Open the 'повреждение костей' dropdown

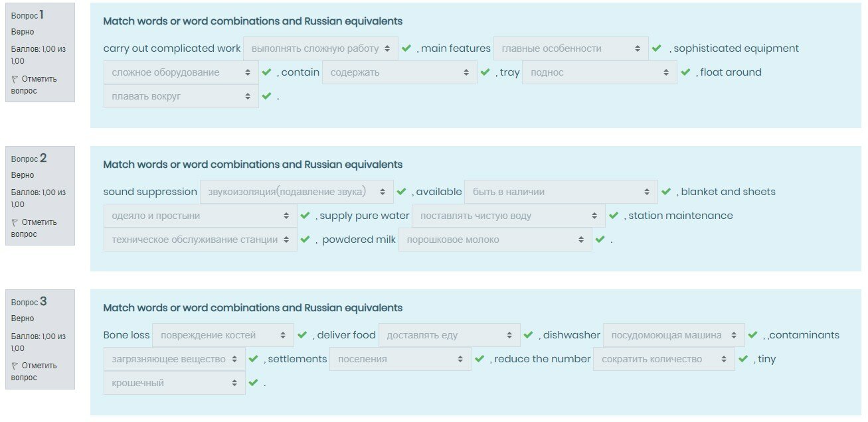[x=222, y=335]
